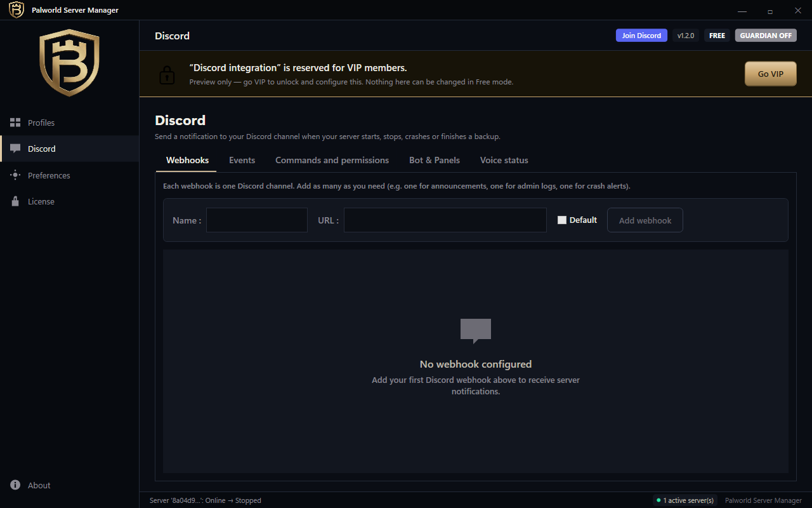Open the Events tab
Screen dimensions: 812x508
242,160
